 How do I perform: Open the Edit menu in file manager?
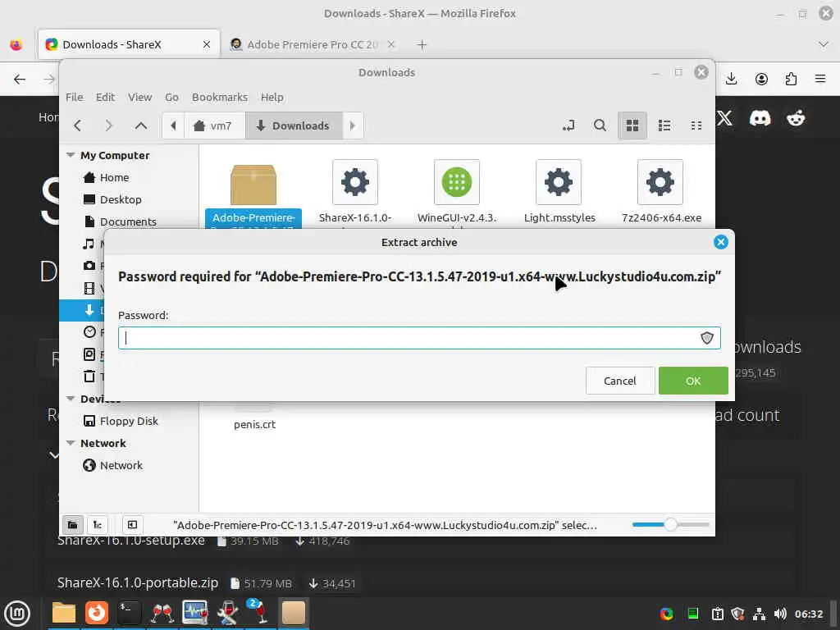[105, 97]
